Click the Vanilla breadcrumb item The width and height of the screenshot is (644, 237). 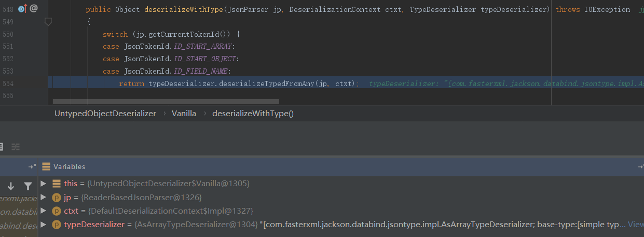pos(184,113)
